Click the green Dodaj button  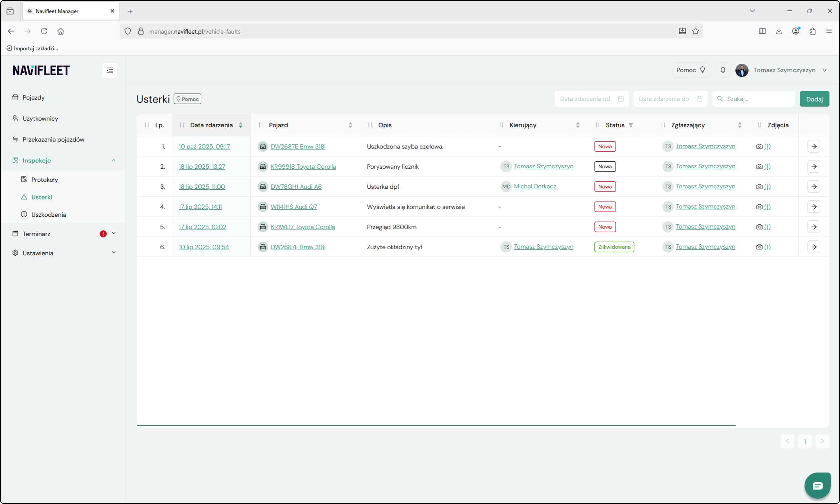(814, 99)
